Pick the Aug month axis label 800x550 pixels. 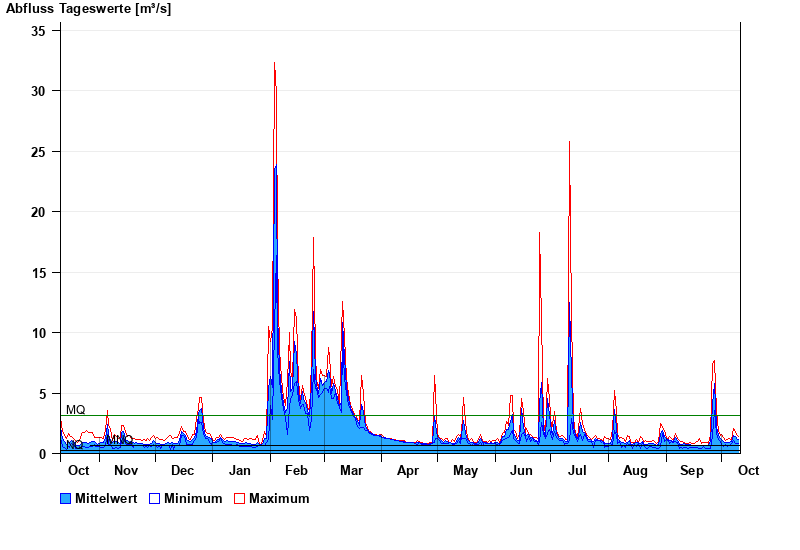coord(635,470)
